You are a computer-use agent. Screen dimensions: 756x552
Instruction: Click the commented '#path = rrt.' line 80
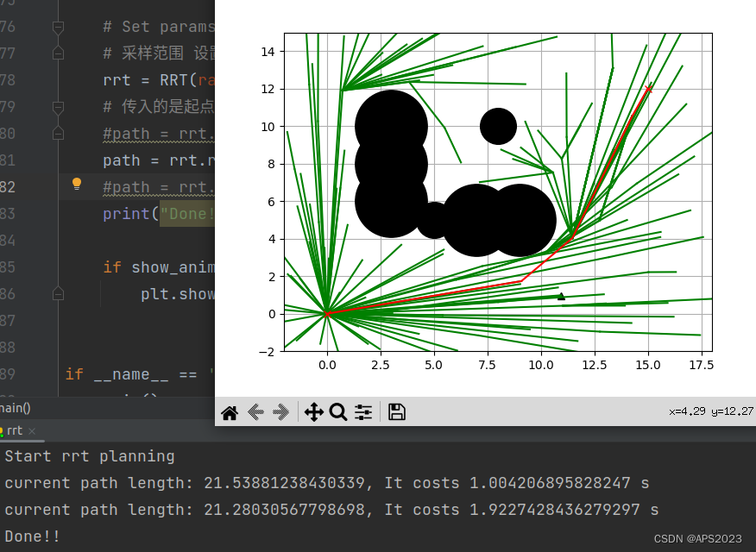(159, 134)
